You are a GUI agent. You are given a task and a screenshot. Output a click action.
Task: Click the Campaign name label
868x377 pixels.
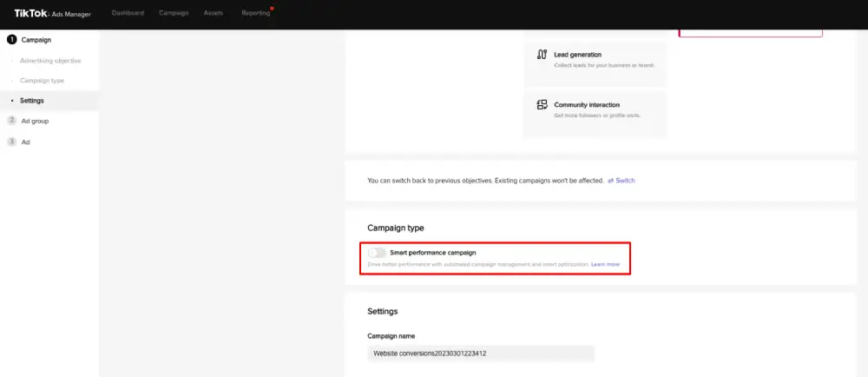pyautogui.click(x=391, y=336)
